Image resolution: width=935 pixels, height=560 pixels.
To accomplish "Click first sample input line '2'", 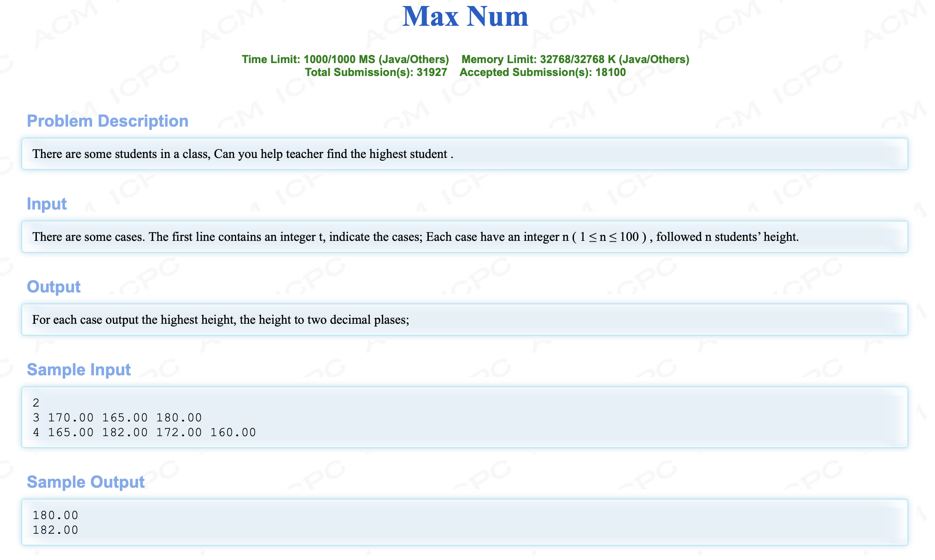I will pyautogui.click(x=36, y=403).
